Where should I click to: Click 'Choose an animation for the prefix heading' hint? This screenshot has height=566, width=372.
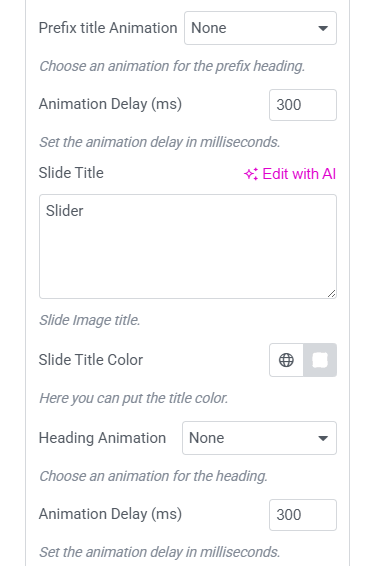coord(172,66)
